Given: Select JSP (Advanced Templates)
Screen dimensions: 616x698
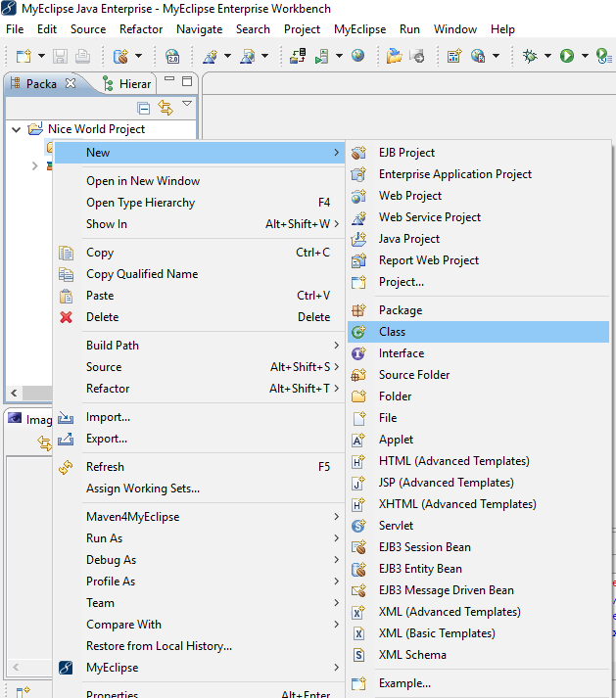Looking at the screenshot, I should click(478, 483).
